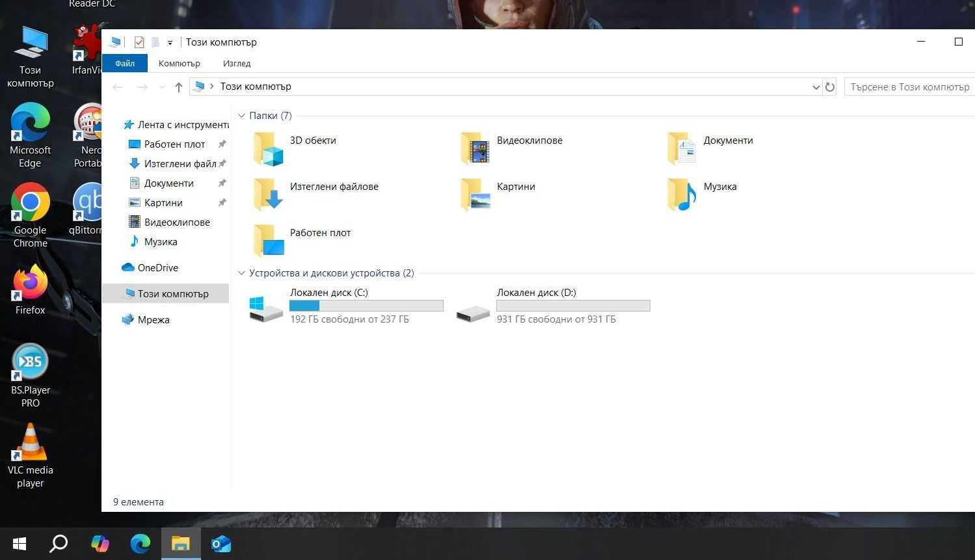
Task: Select the qBittorrent desktop shortcut
Action: (86, 209)
